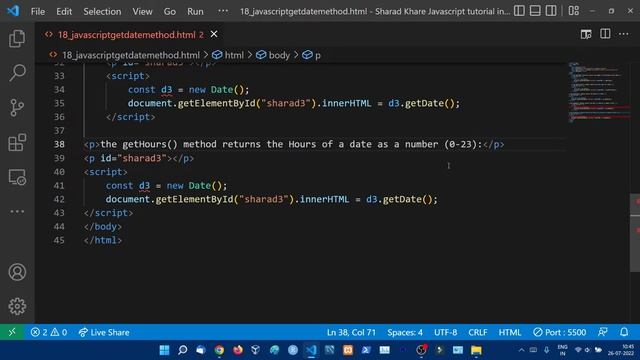Select language mode HTML
The width and height of the screenshot is (640, 360).
coord(510,332)
